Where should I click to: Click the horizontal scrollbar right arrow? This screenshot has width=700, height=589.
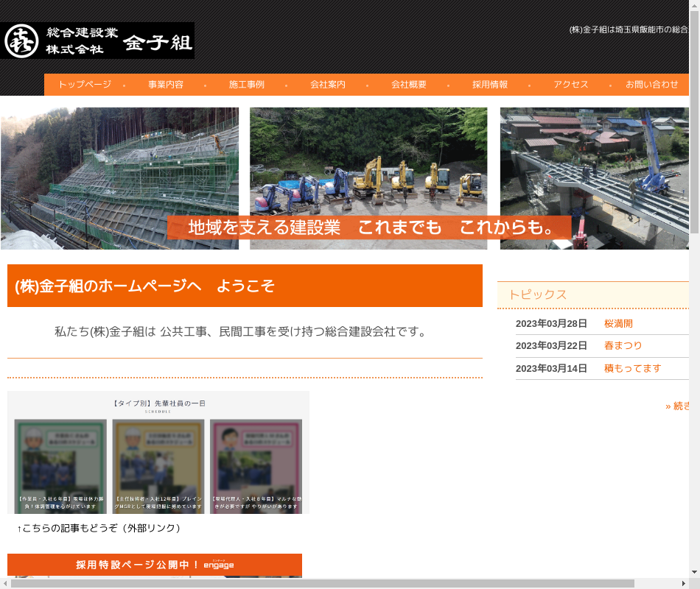pos(682,583)
